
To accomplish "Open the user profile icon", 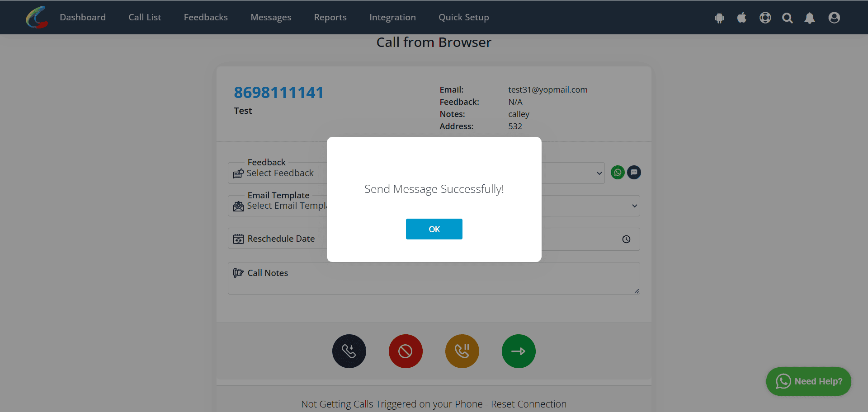I will pos(834,18).
